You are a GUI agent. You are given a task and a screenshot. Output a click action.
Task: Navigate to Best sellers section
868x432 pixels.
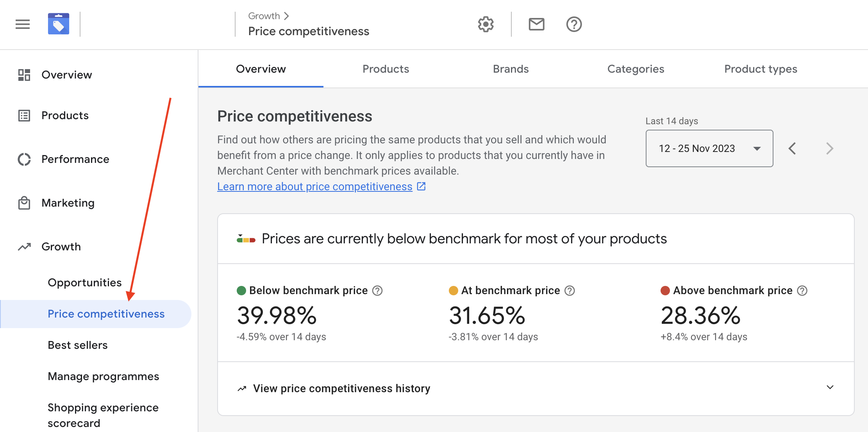point(77,345)
